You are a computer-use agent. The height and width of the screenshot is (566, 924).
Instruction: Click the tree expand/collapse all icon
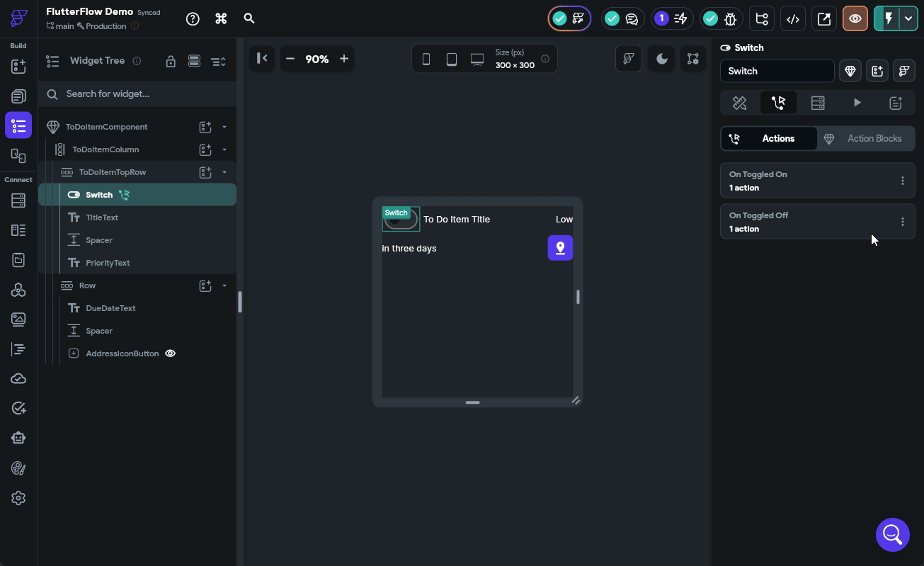coord(218,61)
